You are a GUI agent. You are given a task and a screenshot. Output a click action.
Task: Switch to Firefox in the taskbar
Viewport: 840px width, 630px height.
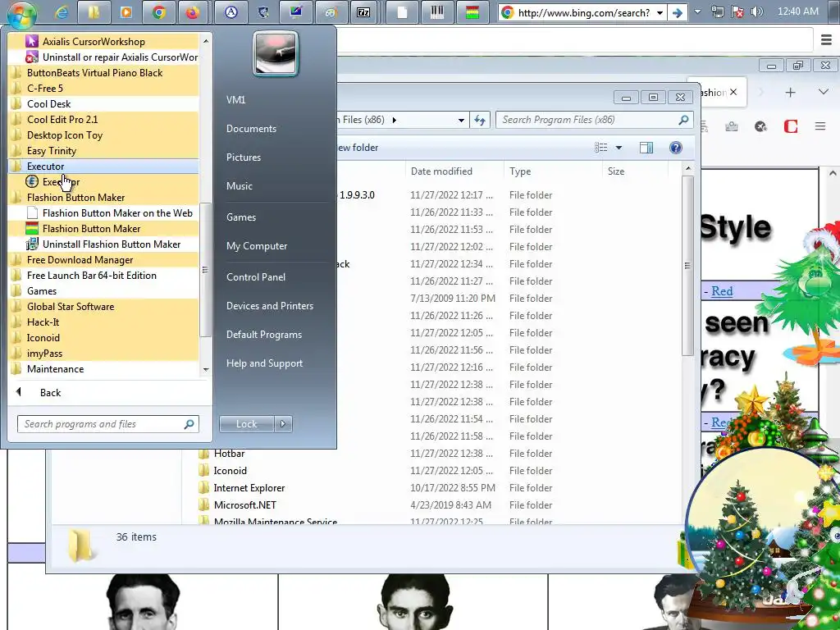[x=192, y=11]
